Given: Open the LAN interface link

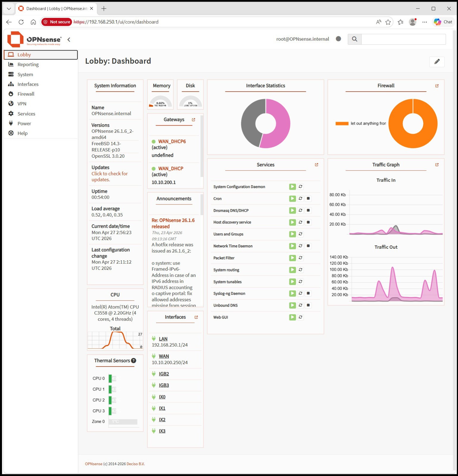Looking at the screenshot, I should tap(163, 339).
